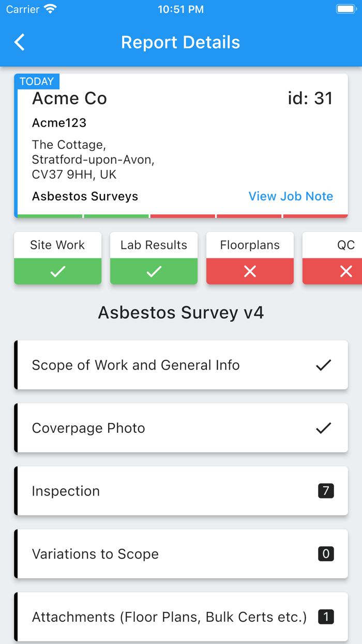Image resolution: width=362 pixels, height=644 pixels.
Task: Tap the red X under Floorplans
Action: (250, 270)
